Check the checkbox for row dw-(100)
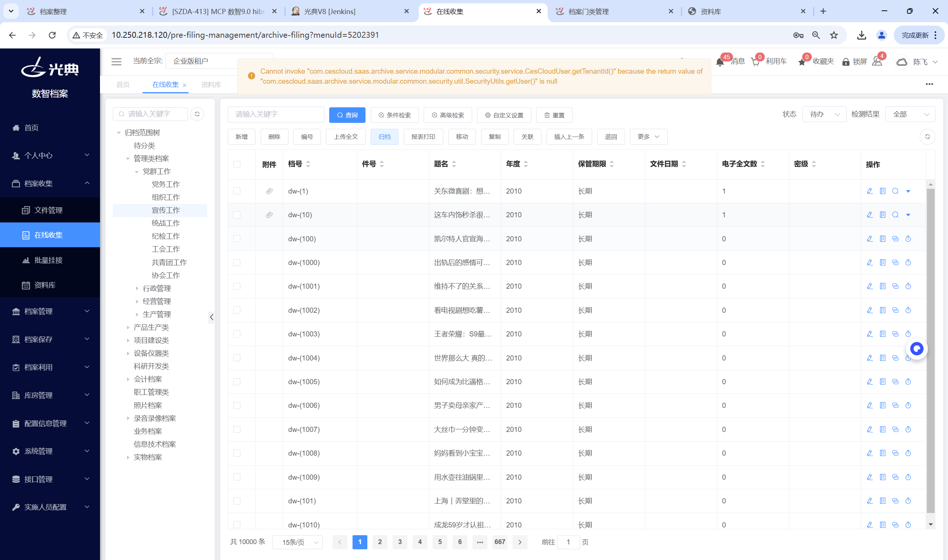The height and width of the screenshot is (560, 948). [x=237, y=239]
